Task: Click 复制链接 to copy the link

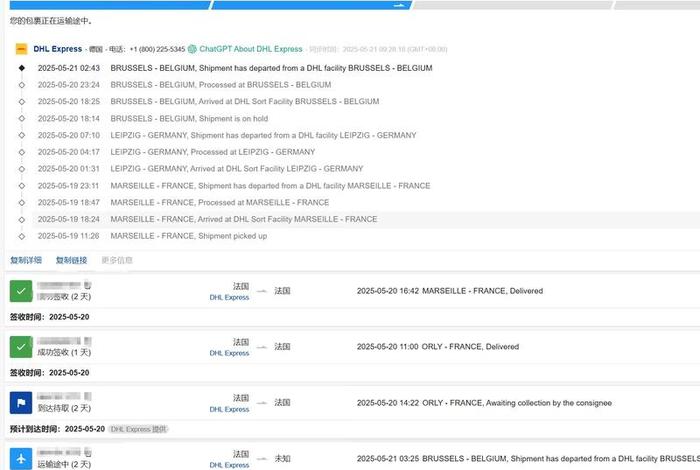Action: 71,260
